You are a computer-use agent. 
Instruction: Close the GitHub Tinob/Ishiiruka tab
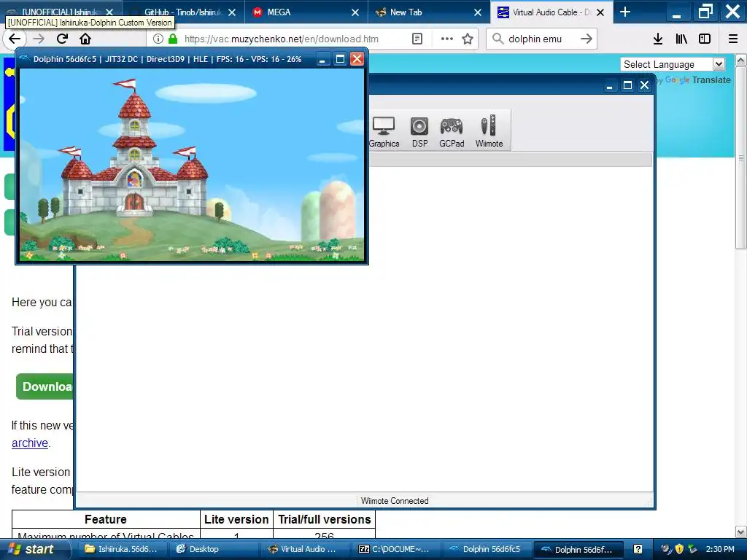(232, 12)
